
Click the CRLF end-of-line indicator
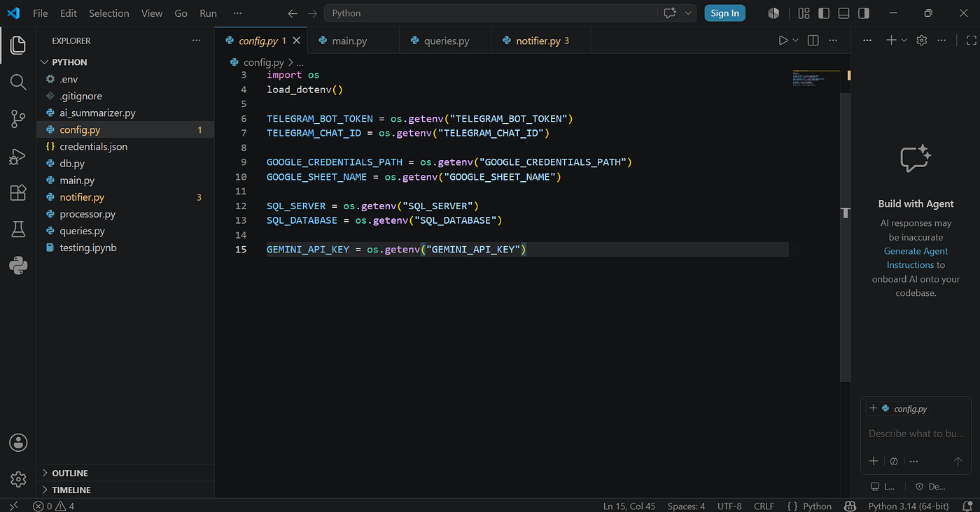(x=764, y=506)
